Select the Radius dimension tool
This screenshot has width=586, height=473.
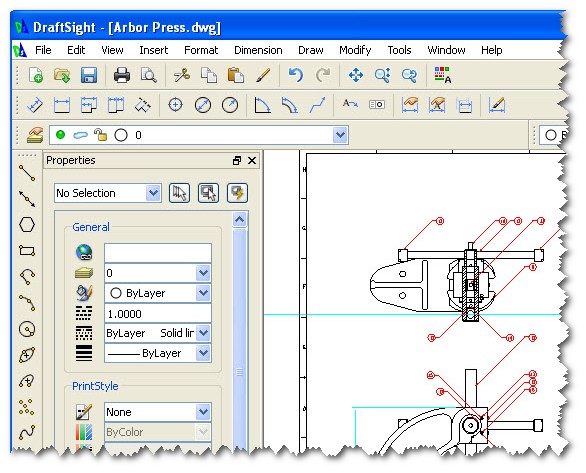point(230,105)
